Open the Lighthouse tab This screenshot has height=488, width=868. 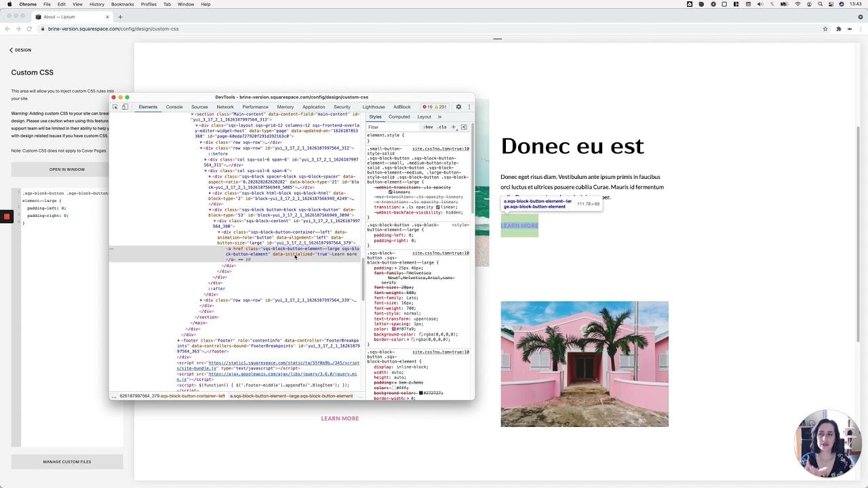(x=373, y=107)
